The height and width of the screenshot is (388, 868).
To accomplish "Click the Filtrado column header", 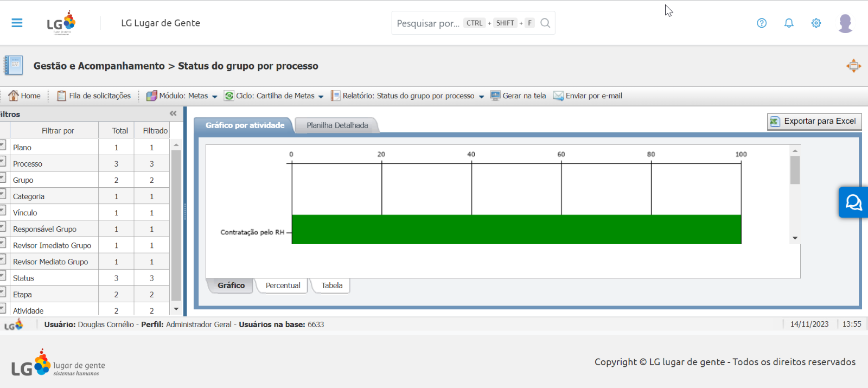I will click(x=155, y=131).
